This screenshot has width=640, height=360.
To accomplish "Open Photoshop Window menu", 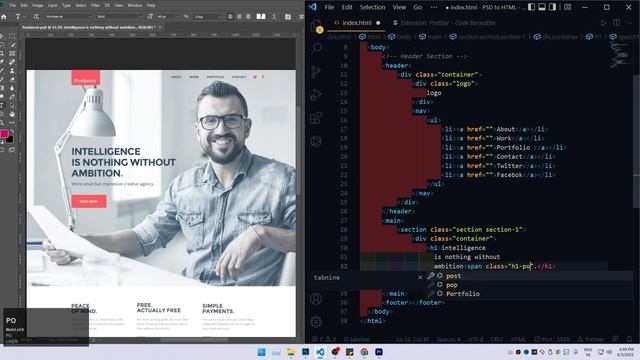I will (135, 5).
